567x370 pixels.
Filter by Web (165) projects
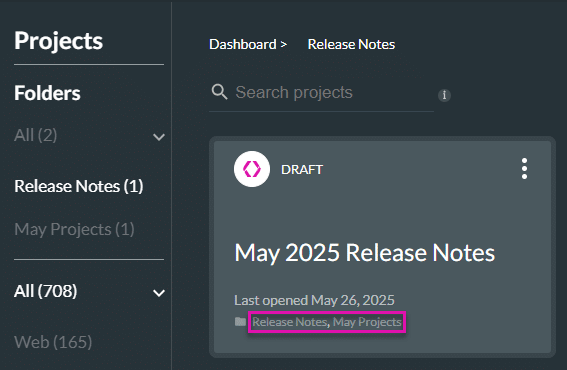click(53, 342)
